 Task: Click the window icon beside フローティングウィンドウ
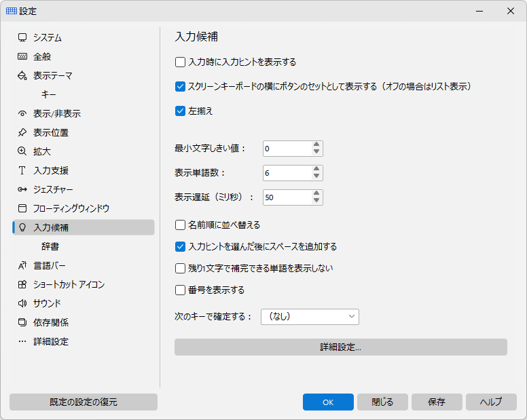22,208
